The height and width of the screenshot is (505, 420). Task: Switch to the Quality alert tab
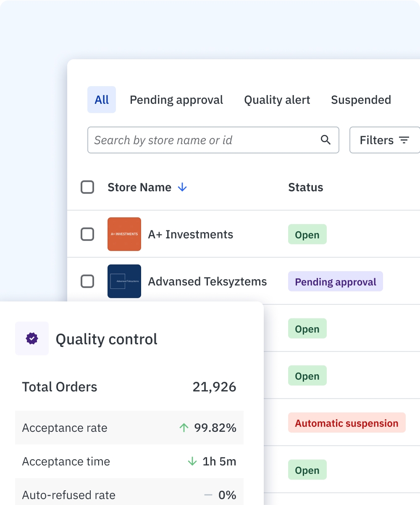tap(277, 100)
